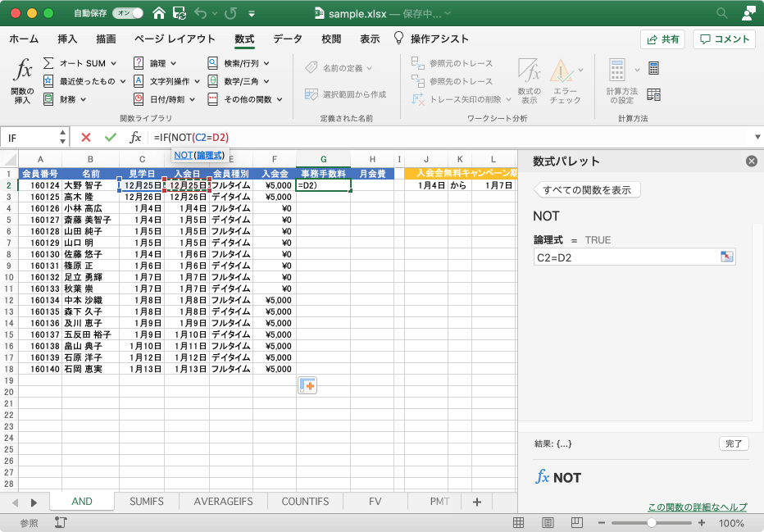Open 日付/時刻 functions dropdown

point(192,99)
